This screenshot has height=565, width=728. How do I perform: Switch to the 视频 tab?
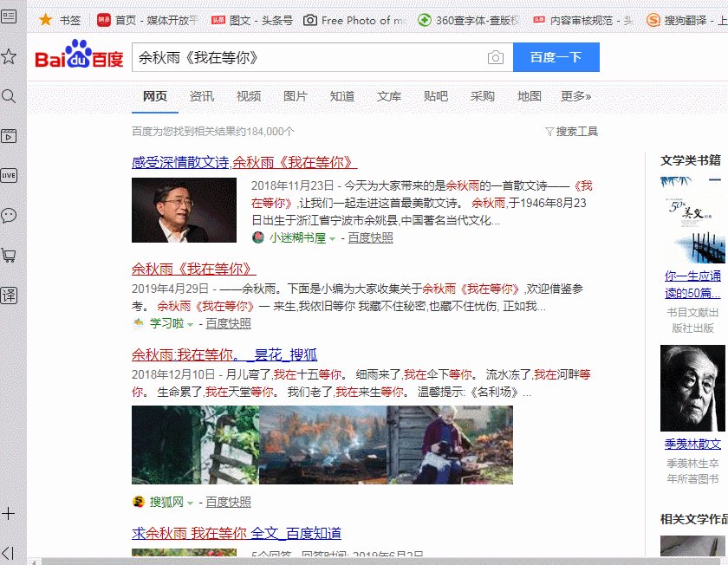(x=249, y=96)
